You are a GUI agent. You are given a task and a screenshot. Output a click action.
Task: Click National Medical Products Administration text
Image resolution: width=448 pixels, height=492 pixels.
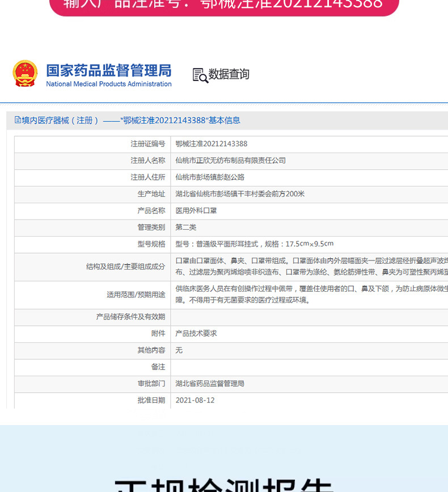108,84
